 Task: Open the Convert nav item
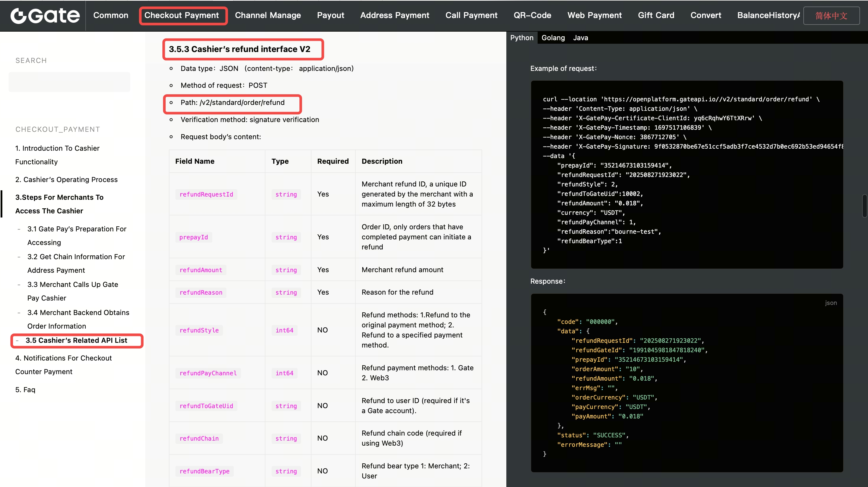pyautogui.click(x=706, y=15)
